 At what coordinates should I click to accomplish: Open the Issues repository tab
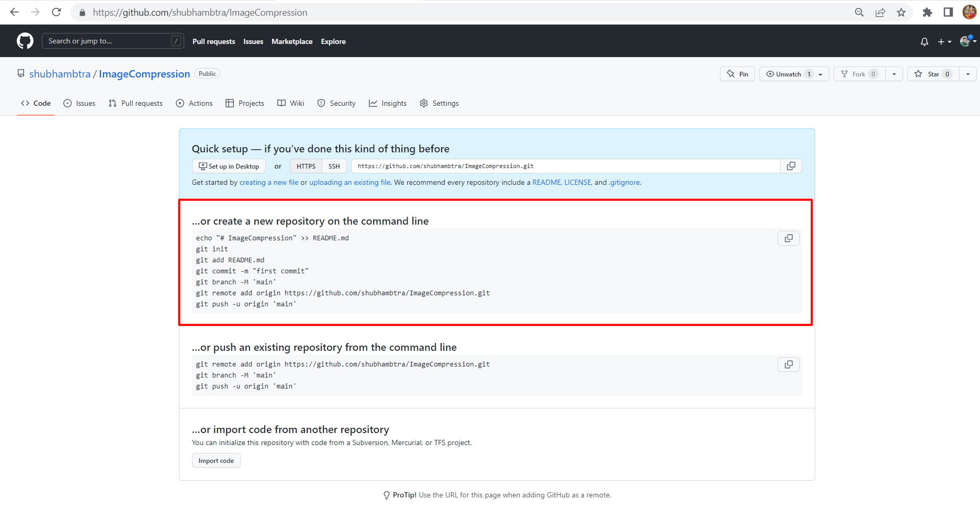[80, 103]
